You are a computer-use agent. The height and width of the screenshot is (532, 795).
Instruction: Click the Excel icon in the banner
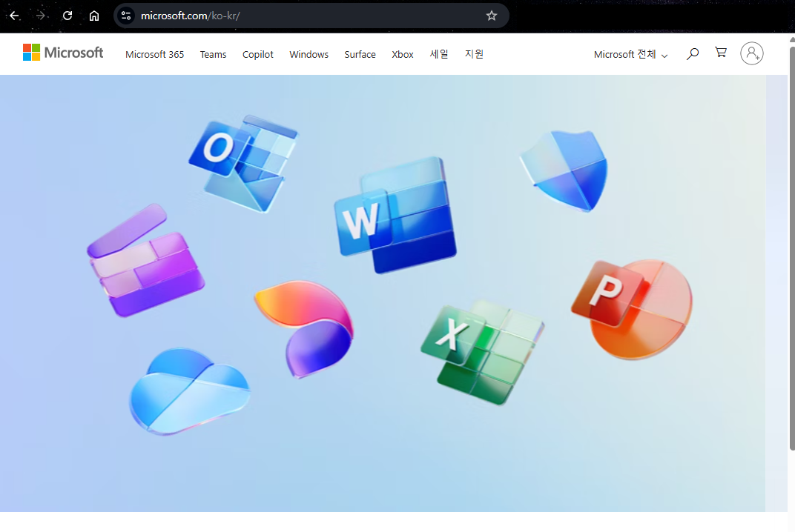[483, 352]
